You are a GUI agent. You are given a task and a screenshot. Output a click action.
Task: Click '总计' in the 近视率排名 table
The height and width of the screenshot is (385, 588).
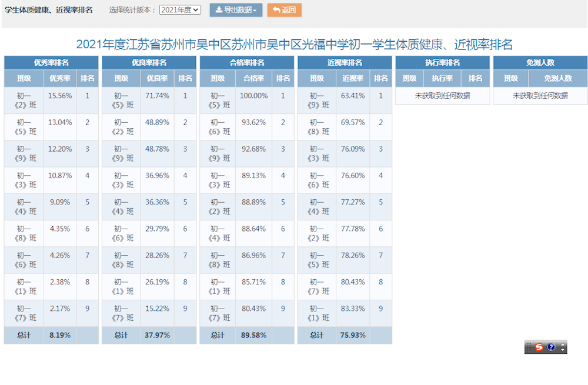[x=318, y=336]
